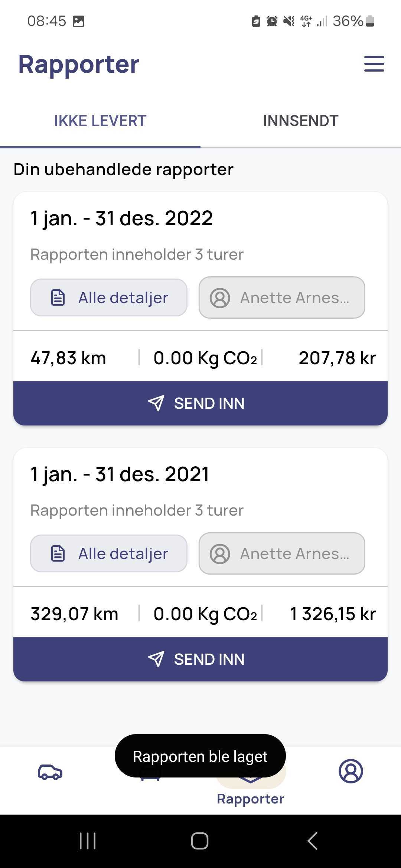This screenshot has width=401, height=868.
Task: Tap the 1 326,15 kr amount
Action: [333, 614]
